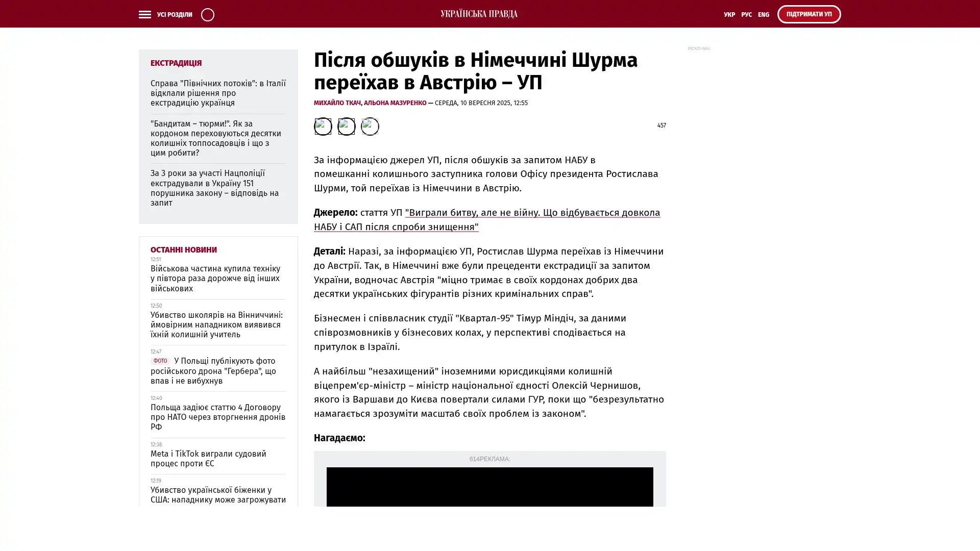Switch language to УКР
The height and width of the screenshot is (551, 980).
pos(729,15)
